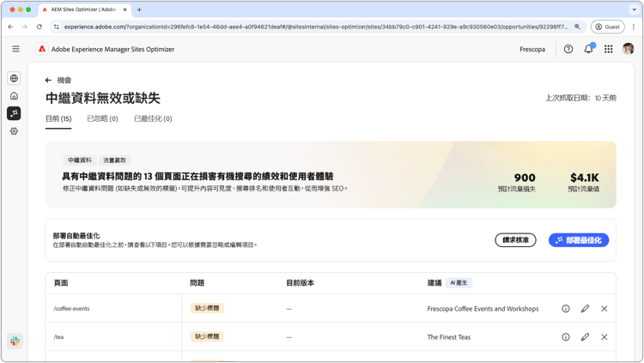
Task: Go back in browser history
Action: click(10, 27)
